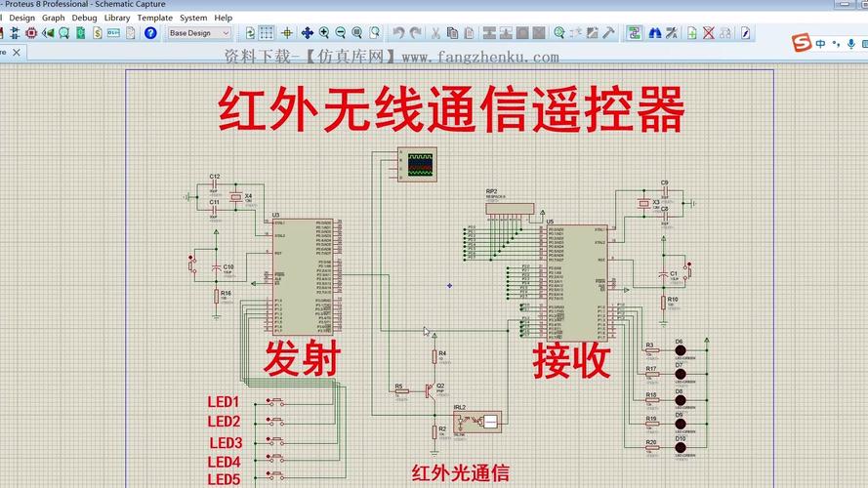Click the Make Device icon
The image size is (868, 488).
[x=576, y=33]
